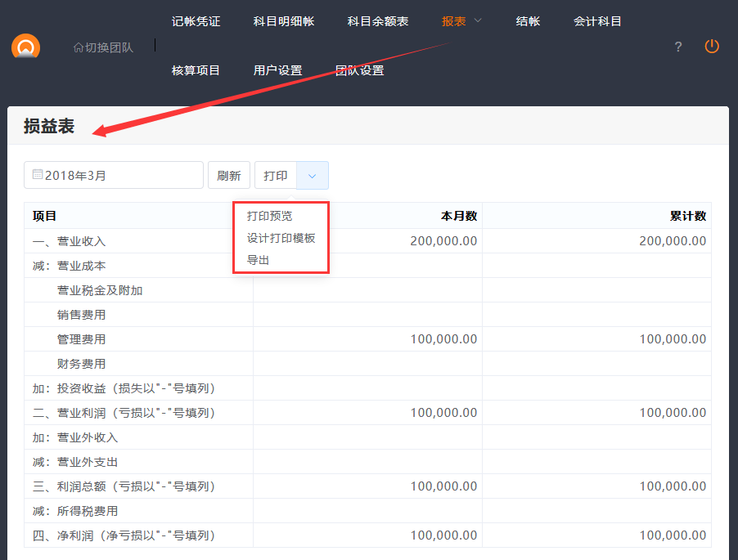Open the 记帐凭证 navigation item
The height and width of the screenshot is (560, 738).
[196, 21]
